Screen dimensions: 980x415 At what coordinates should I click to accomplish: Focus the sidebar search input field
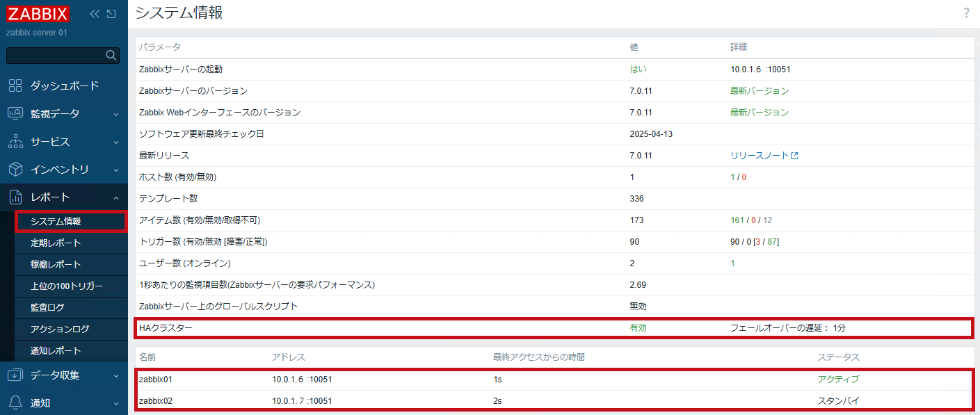coord(56,55)
